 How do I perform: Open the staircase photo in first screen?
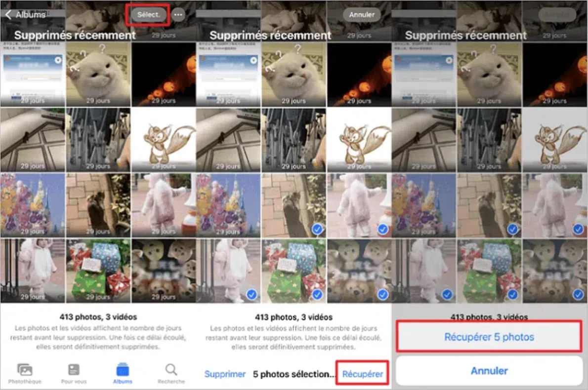33,140
